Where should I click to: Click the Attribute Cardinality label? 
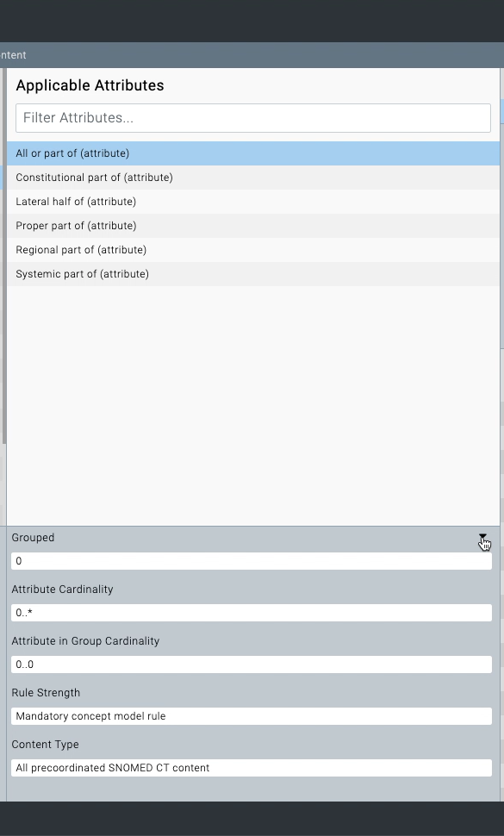tap(62, 590)
